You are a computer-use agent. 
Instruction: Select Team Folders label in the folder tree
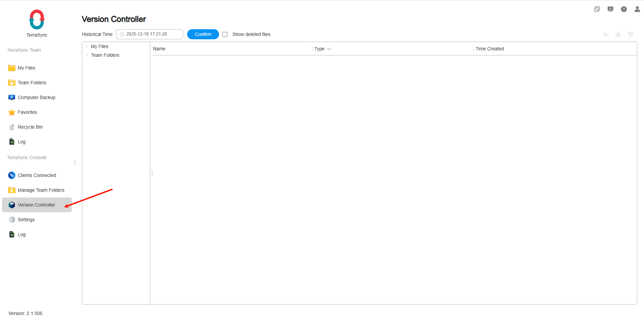105,55
